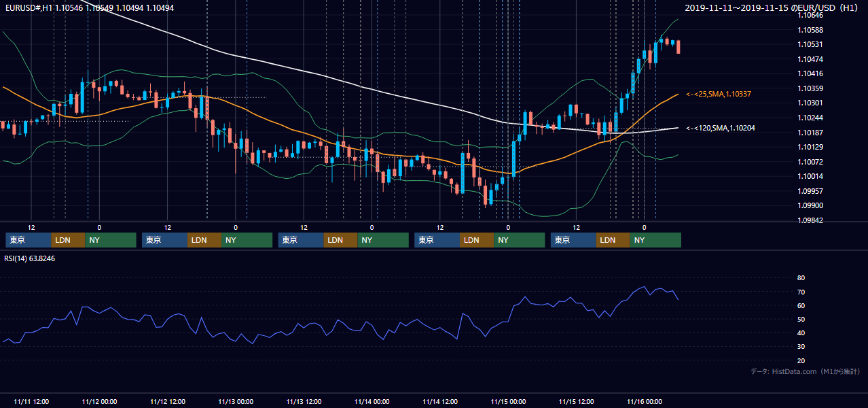This screenshot has width=868, height=408.
Task: Click the EURUSD#,H1 chart title text
Action: (x=89, y=7)
